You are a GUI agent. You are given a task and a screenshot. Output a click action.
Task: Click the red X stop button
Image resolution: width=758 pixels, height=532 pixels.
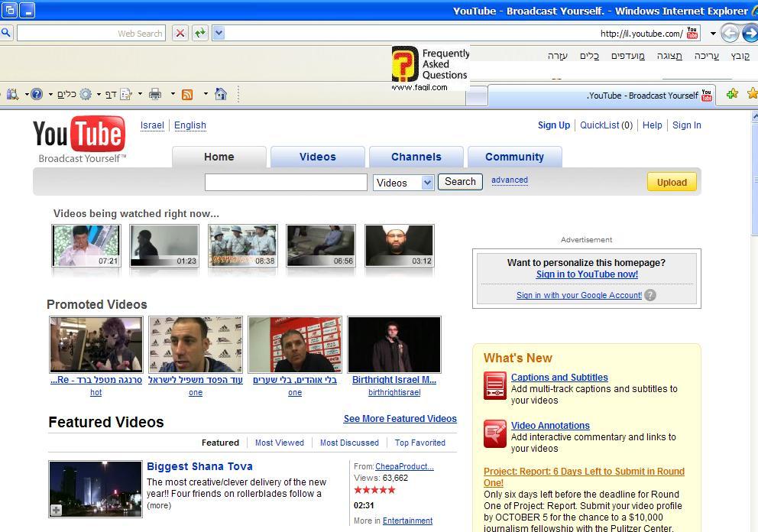click(180, 33)
